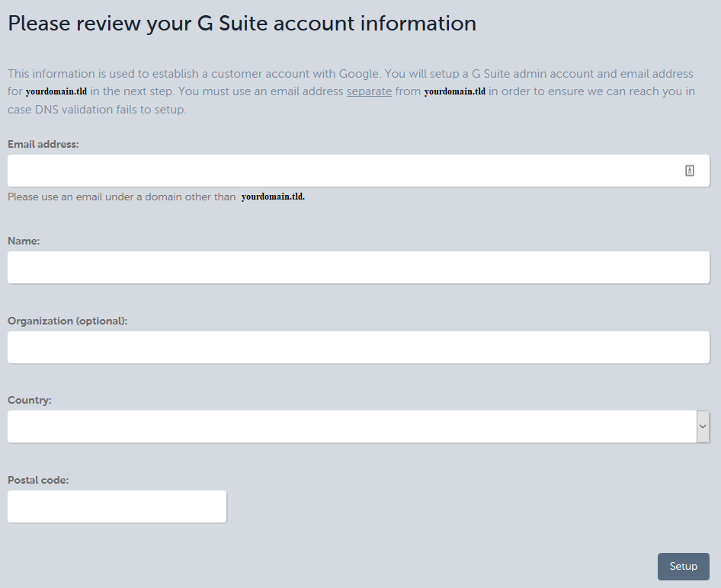Image resolution: width=721 pixels, height=588 pixels.
Task: Click the contact autofill icon in Email field
Action: [x=689, y=171]
